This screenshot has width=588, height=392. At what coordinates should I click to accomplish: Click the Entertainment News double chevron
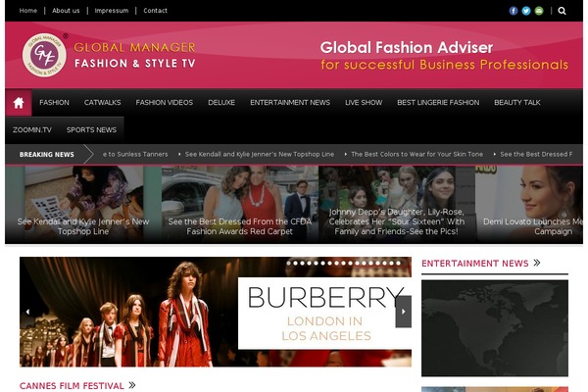(537, 263)
